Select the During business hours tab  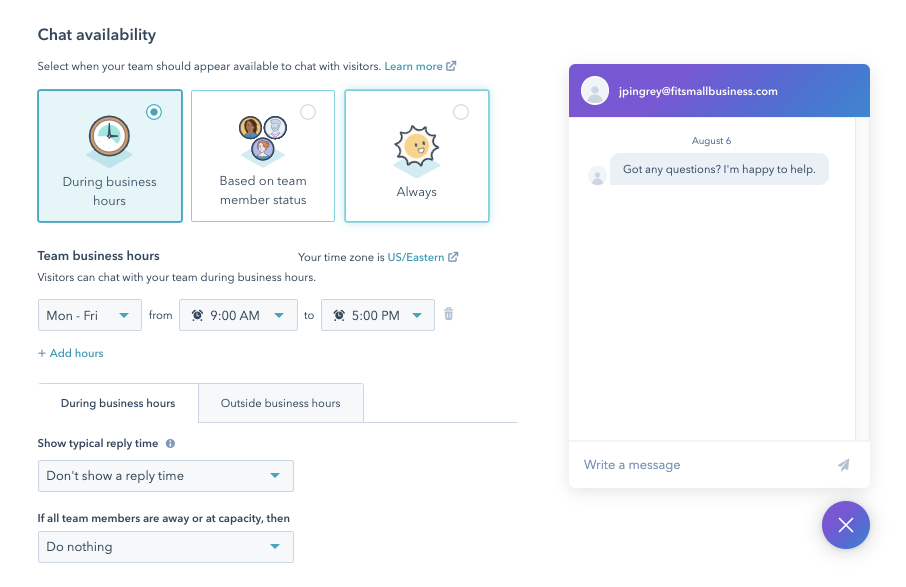117,402
